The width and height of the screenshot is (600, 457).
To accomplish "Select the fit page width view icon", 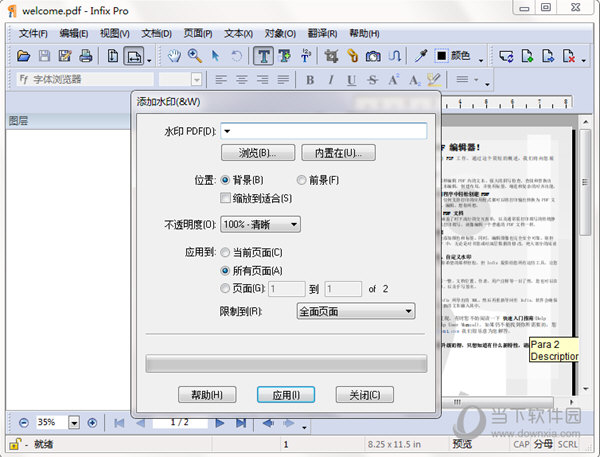I will 134,56.
